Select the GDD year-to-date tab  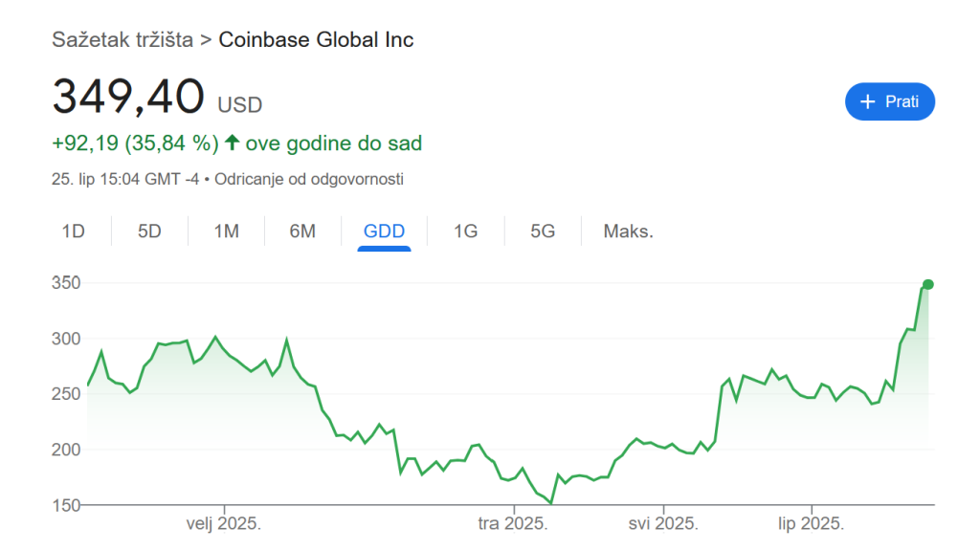point(384,231)
